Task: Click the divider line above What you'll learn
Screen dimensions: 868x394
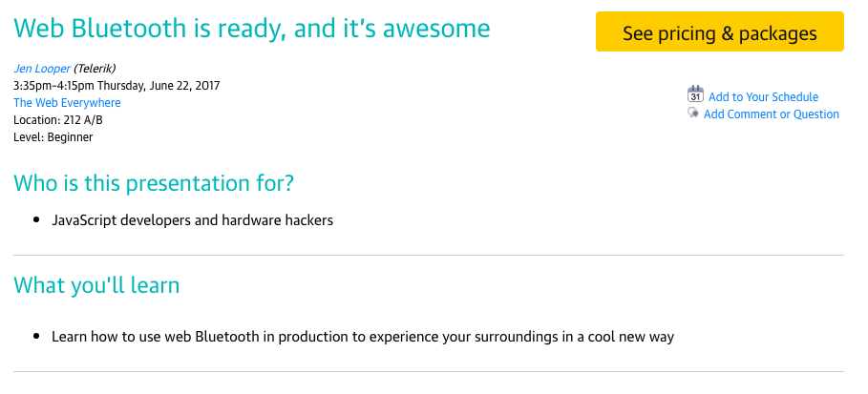Action: point(429,256)
